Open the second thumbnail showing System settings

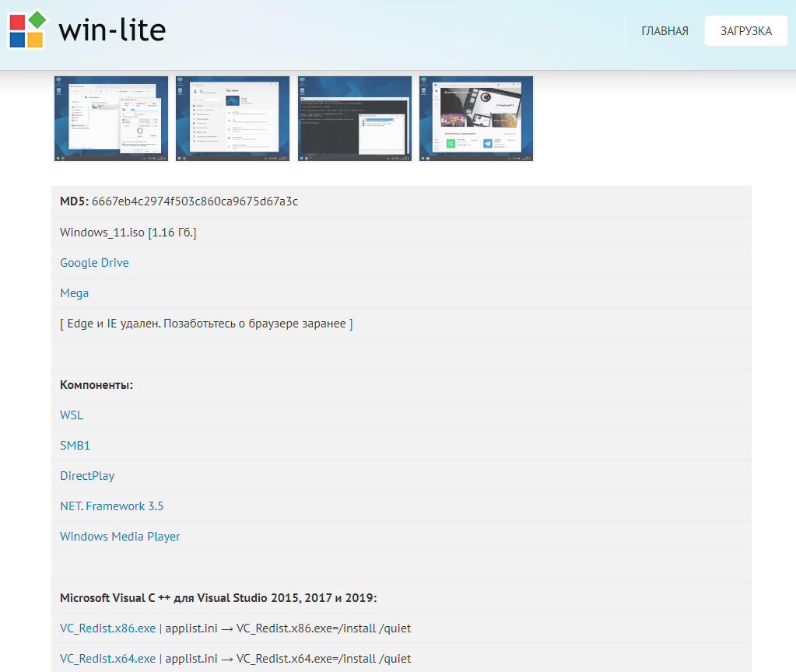pos(233,118)
